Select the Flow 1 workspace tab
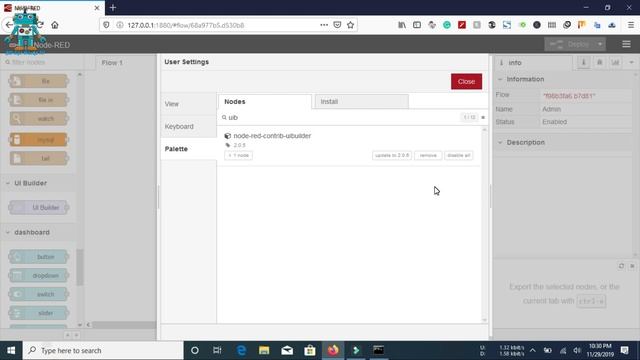This screenshot has width=640, height=360. click(112, 63)
